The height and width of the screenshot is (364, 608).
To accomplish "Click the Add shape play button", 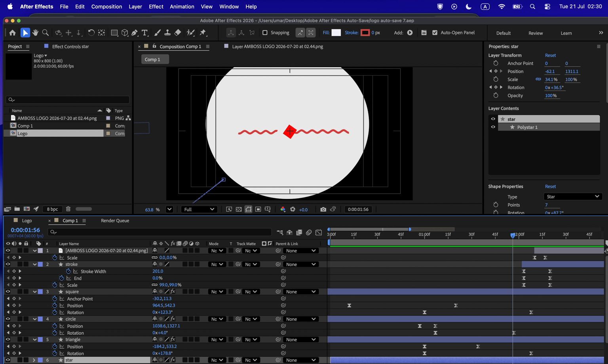I will [x=410, y=33].
